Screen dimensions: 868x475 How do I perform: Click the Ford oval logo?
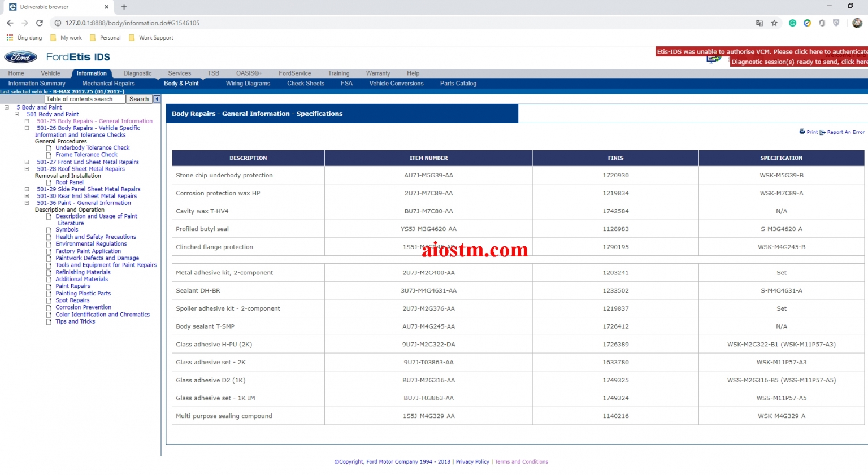[x=21, y=57]
